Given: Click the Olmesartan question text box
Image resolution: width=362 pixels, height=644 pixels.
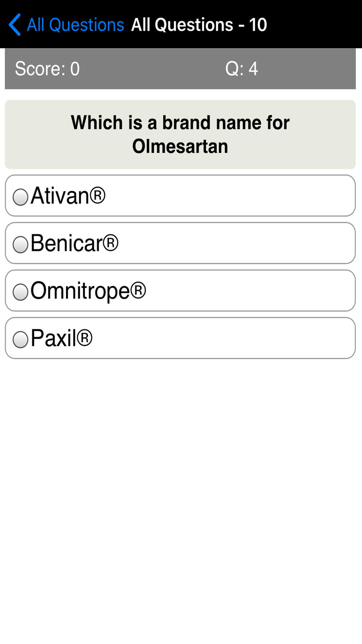Looking at the screenshot, I should [180, 134].
